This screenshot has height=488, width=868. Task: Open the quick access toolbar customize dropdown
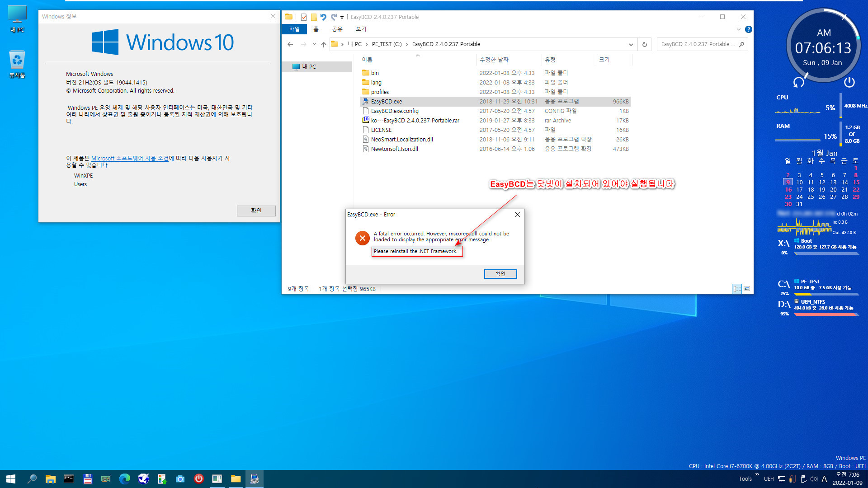click(x=342, y=18)
